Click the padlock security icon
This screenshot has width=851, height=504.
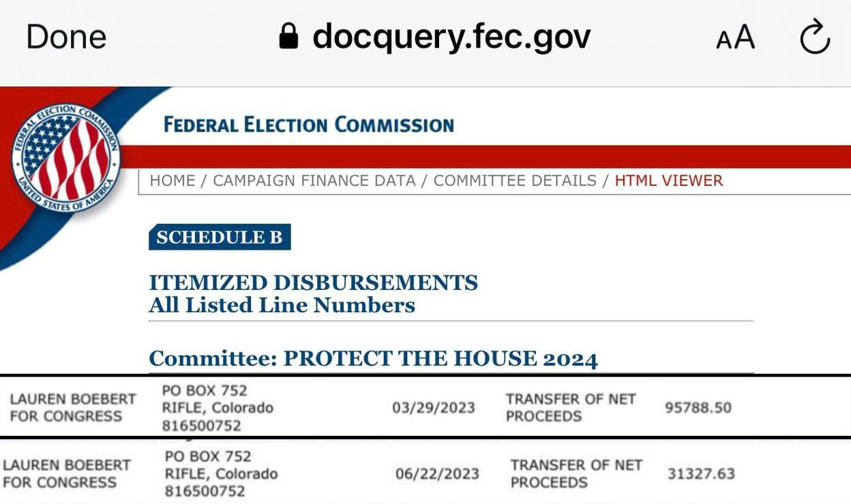(289, 37)
